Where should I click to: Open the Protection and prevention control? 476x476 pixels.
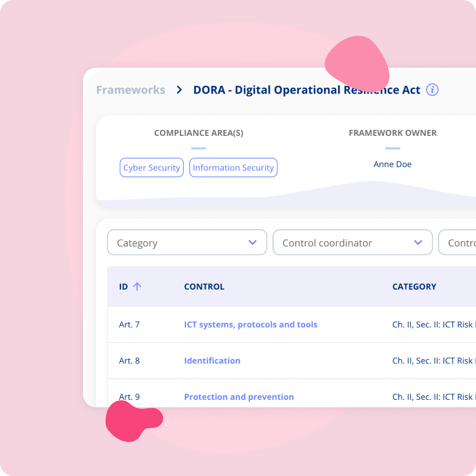pos(239,397)
